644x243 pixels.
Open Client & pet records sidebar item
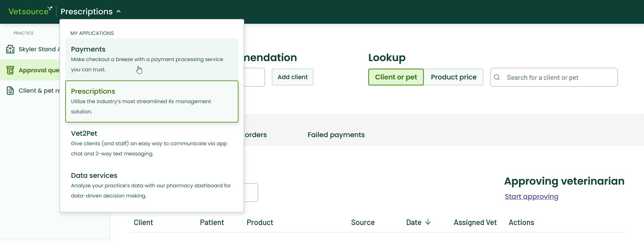coord(30,91)
